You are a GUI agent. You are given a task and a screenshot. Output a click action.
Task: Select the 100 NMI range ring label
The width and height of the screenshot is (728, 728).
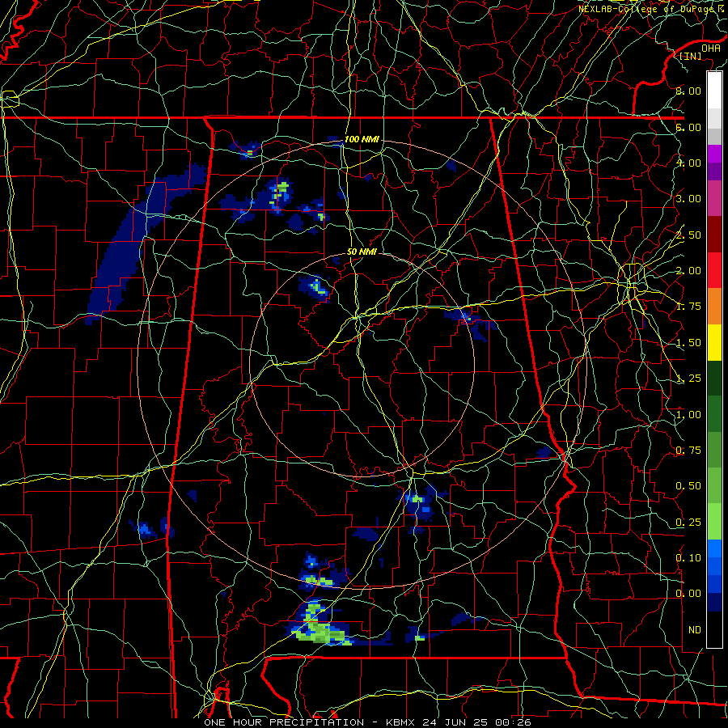pyautogui.click(x=362, y=139)
